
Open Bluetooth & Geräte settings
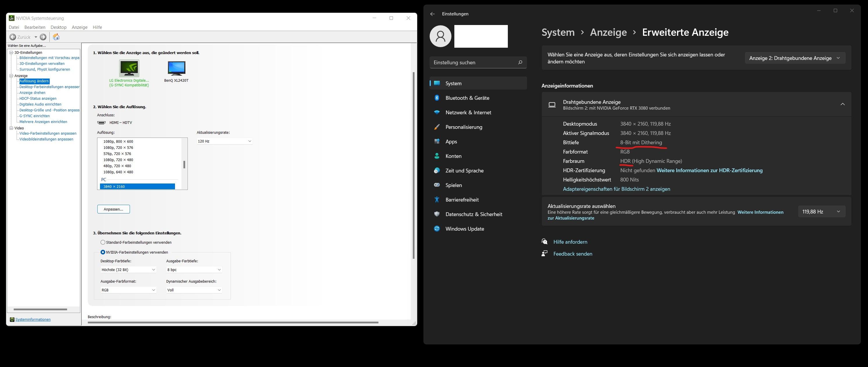(478, 98)
